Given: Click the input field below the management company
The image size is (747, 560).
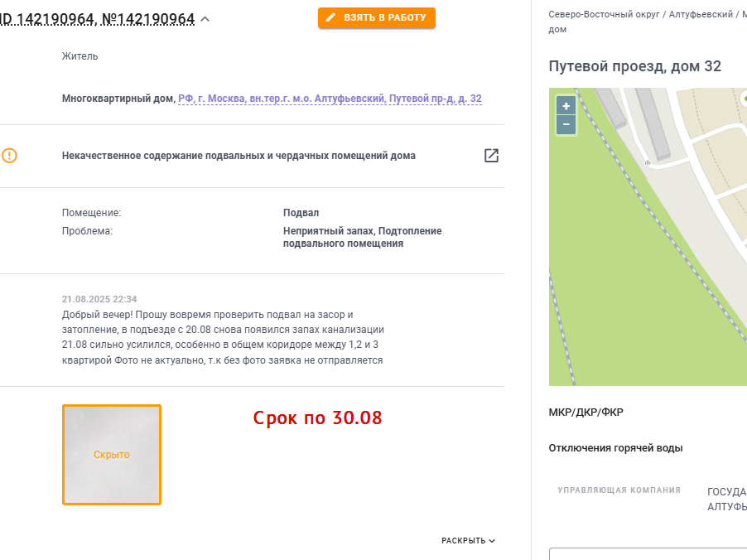Looking at the screenshot, I should pyautogui.click(x=648, y=554).
